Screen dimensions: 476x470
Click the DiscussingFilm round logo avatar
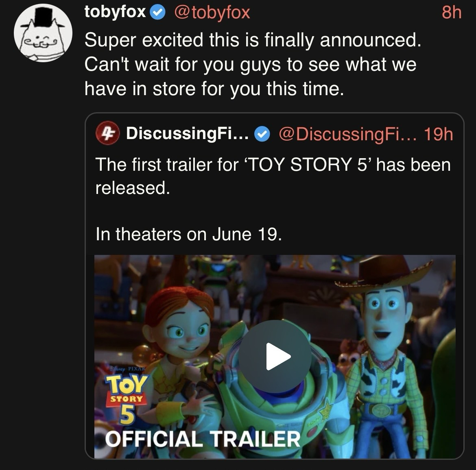click(x=107, y=133)
